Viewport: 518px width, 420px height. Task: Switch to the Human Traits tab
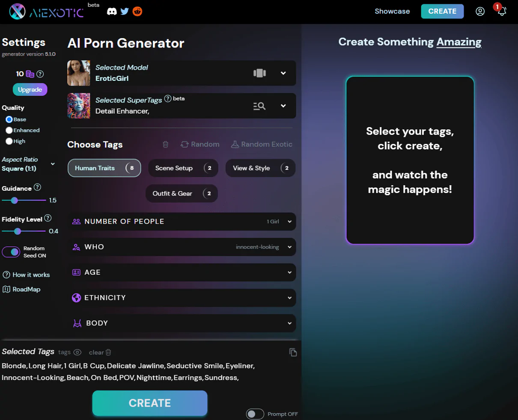click(104, 168)
